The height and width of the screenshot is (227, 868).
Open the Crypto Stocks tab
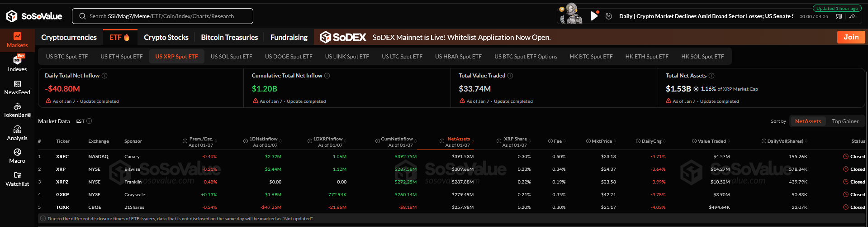click(x=166, y=37)
